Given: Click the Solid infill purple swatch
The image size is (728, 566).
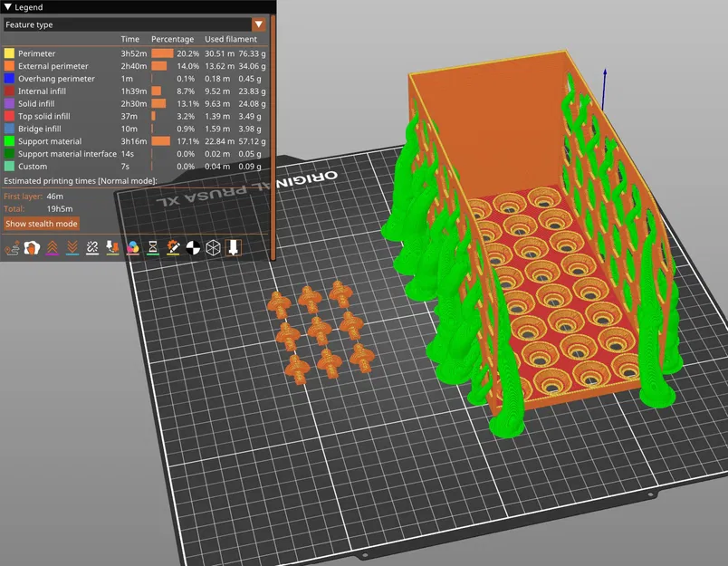Looking at the screenshot, I should point(9,103).
